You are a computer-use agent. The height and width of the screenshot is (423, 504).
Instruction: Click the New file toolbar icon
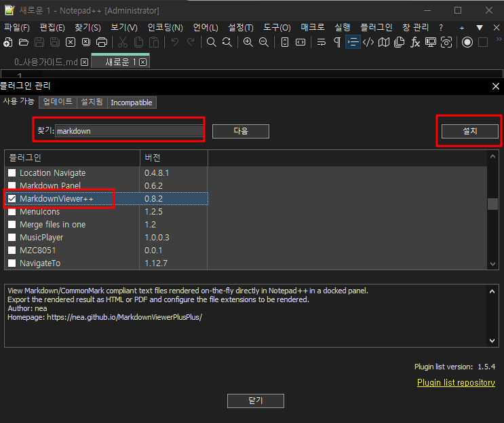click(8, 42)
